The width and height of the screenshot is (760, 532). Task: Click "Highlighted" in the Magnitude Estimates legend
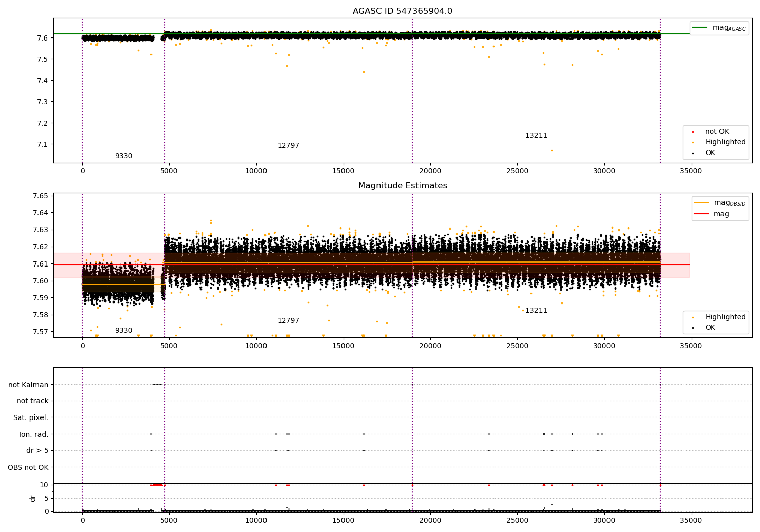(x=726, y=317)
